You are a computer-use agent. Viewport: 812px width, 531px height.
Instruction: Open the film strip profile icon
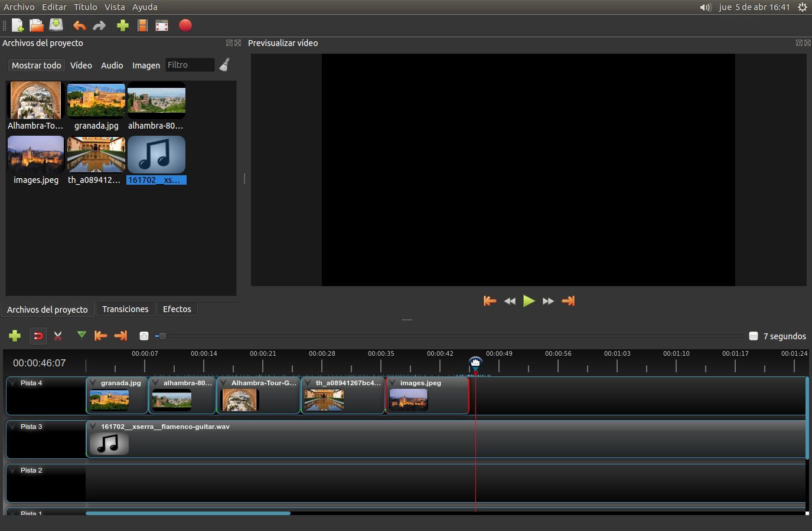click(x=142, y=25)
